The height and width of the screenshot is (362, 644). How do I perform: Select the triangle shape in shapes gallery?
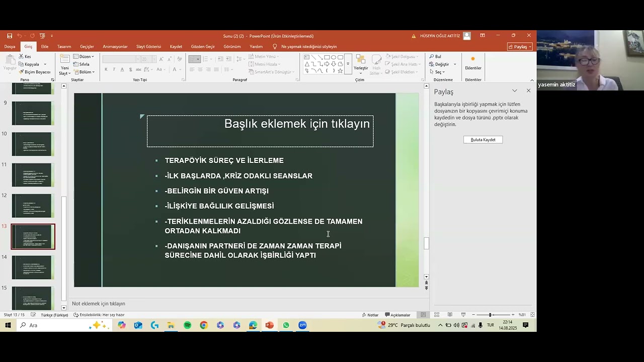(307, 64)
